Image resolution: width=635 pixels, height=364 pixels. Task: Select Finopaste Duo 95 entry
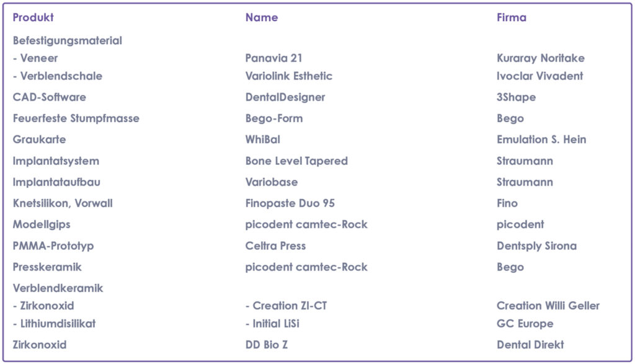pos(290,203)
